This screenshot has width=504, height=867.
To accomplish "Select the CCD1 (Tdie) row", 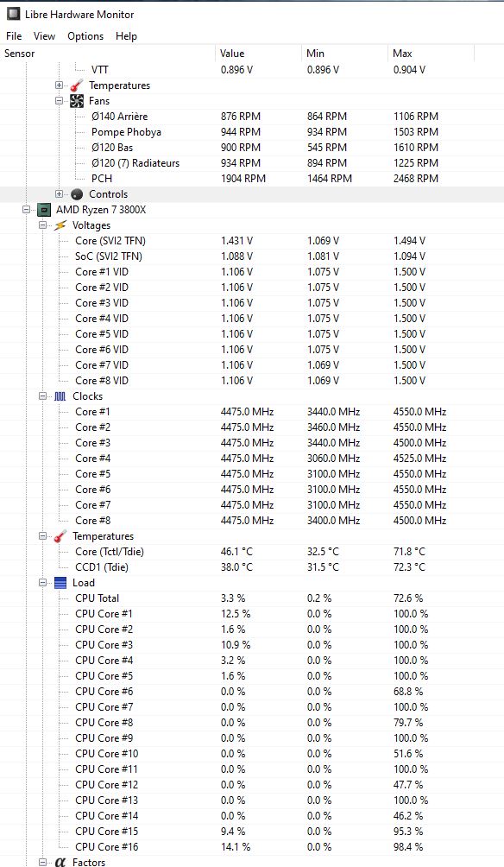I will (252, 566).
